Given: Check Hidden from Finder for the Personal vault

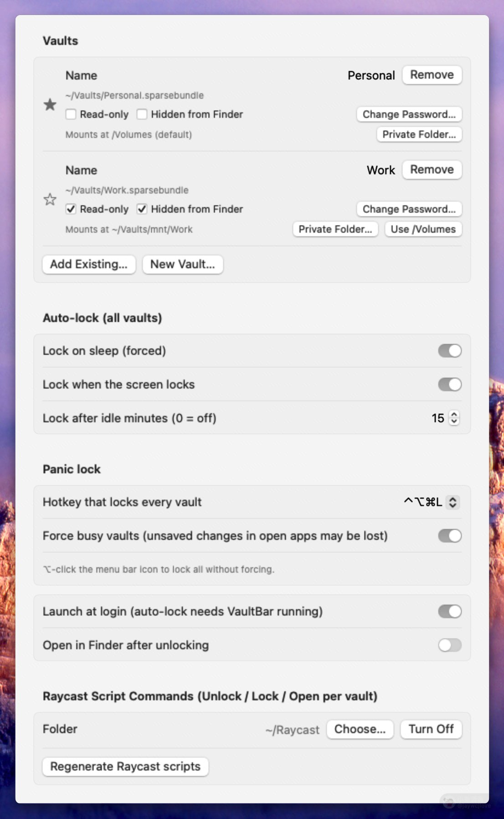Looking at the screenshot, I should tap(142, 114).
